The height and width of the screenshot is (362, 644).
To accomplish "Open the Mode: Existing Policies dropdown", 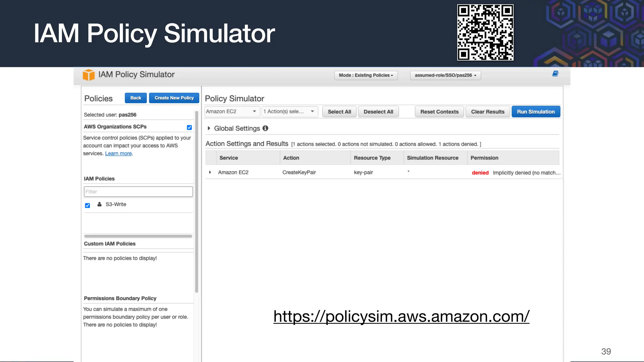I will (366, 75).
